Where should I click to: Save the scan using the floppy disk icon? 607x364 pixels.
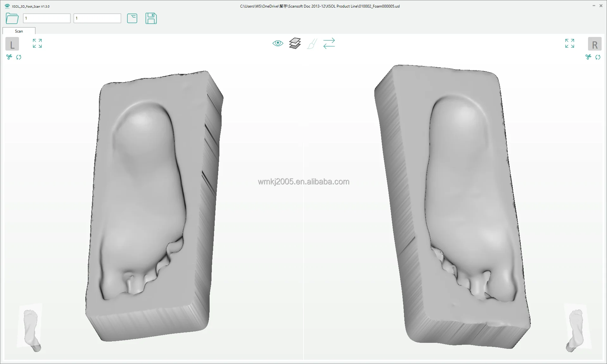pyautogui.click(x=151, y=19)
